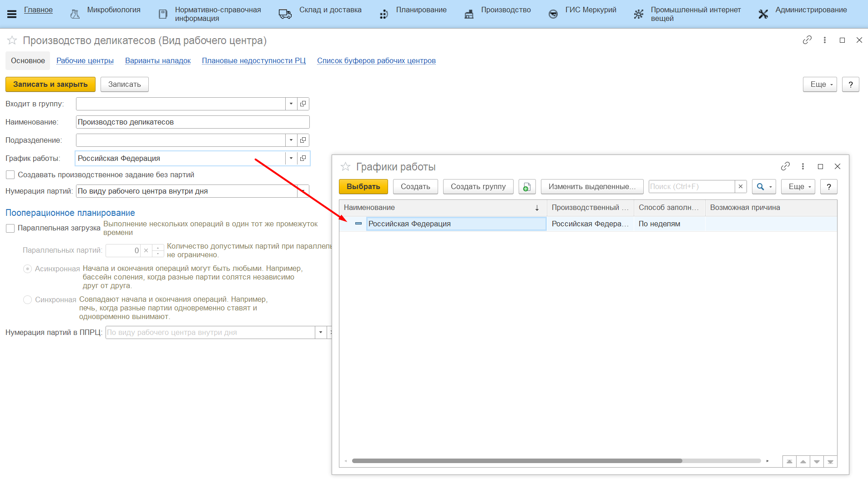The width and height of the screenshot is (868, 484).
Task: Toggle Параллельная загрузка checkbox
Action: point(10,228)
